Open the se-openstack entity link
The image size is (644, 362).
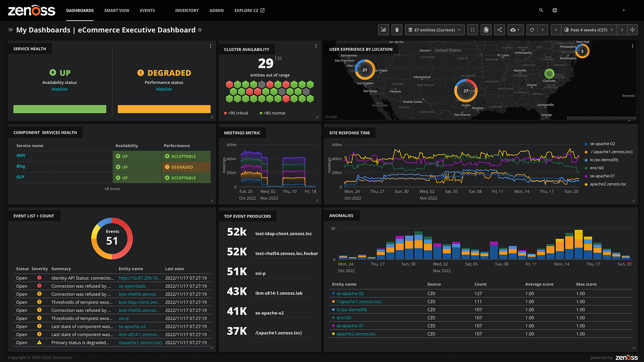click(132, 286)
